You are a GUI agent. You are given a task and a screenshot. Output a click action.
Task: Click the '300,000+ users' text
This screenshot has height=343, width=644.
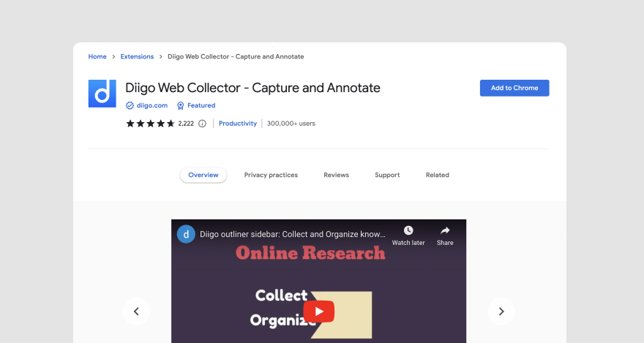click(x=291, y=124)
